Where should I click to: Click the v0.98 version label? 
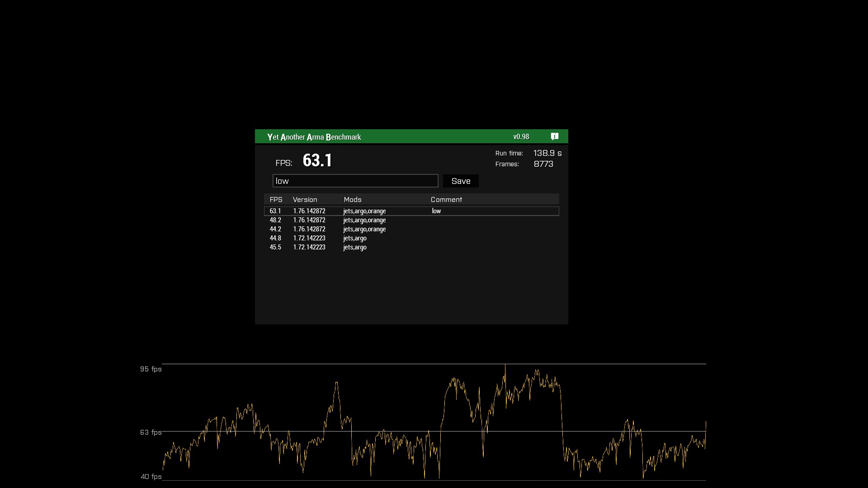[521, 136]
